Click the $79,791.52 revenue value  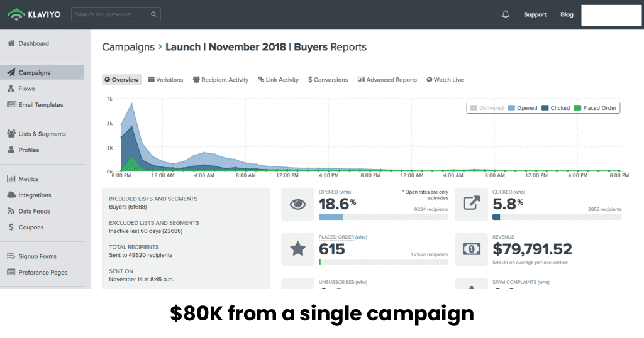pos(532,249)
